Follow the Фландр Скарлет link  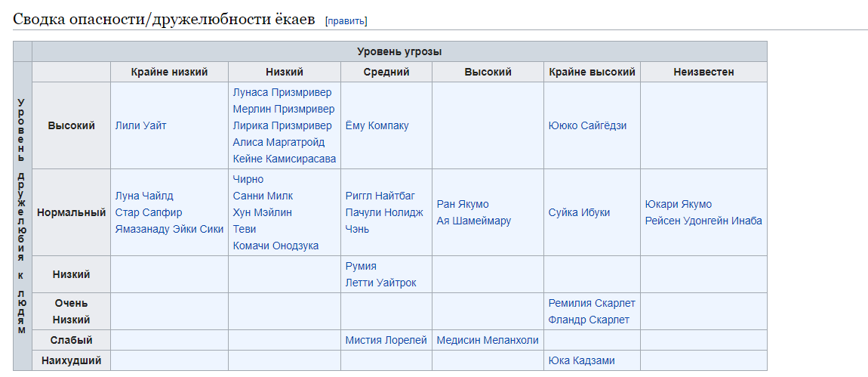tap(589, 320)
